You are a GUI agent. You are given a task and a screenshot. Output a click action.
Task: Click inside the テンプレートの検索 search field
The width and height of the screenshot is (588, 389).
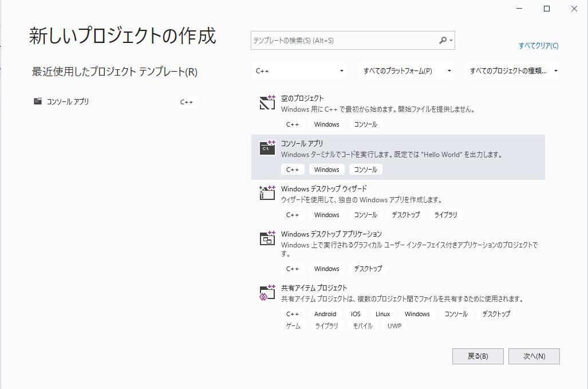pyautogui.click(x=344, y=40)
